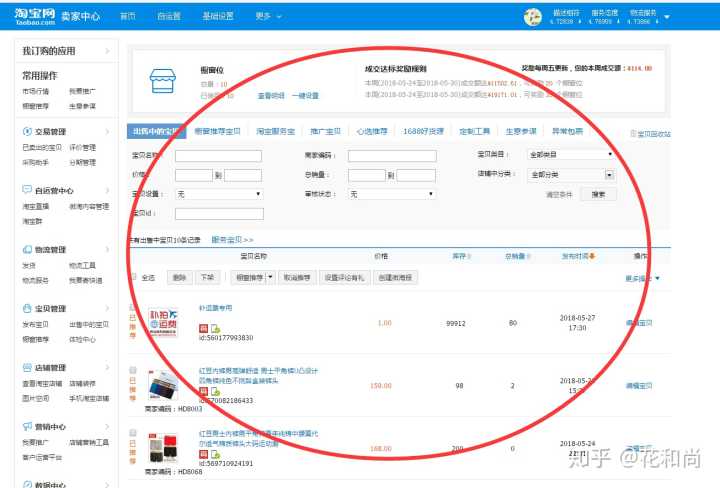Image resolution: width=720 pixels, height=488 pixels.
Task: Click red badge icon on item HD8003
Action: [203, 391]
